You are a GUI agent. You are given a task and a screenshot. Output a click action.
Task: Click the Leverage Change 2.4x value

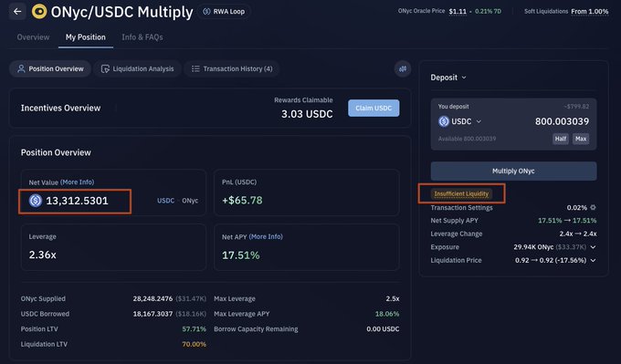point(578,234)
